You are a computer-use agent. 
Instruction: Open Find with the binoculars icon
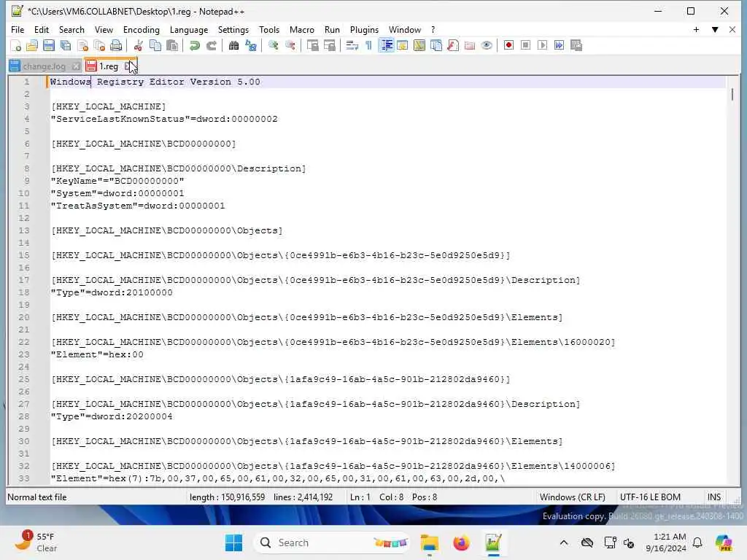tap(233, 45)
